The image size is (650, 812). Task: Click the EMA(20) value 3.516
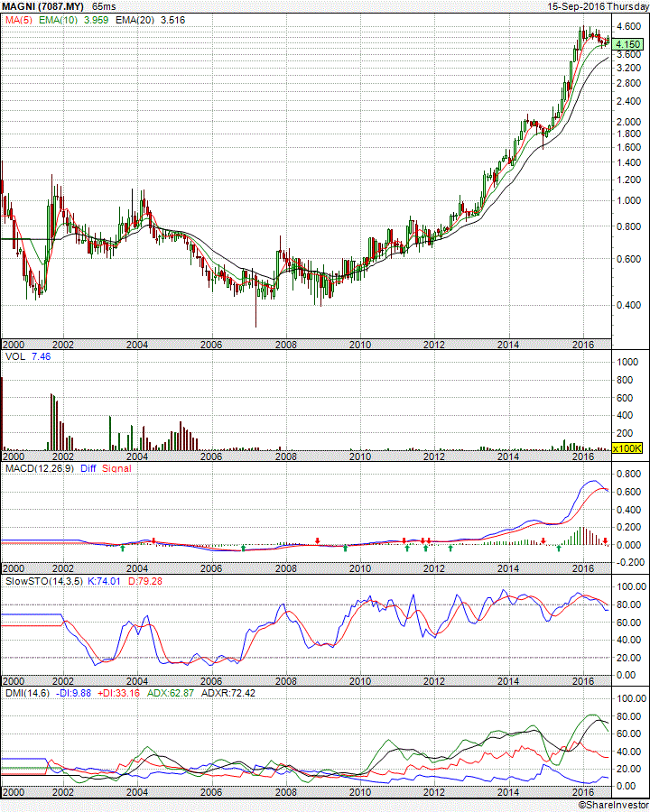[x=172, y=20]
